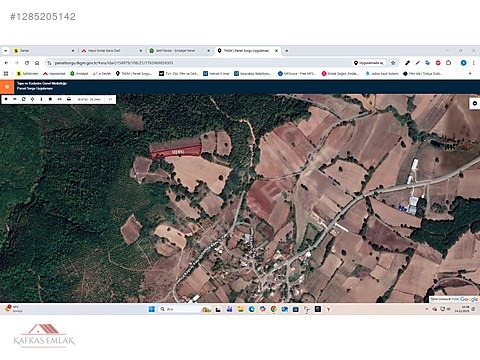Open the Emlakjet bookmark
The height and width of the screenshot is (360, 480).
(x=79, y=73)
